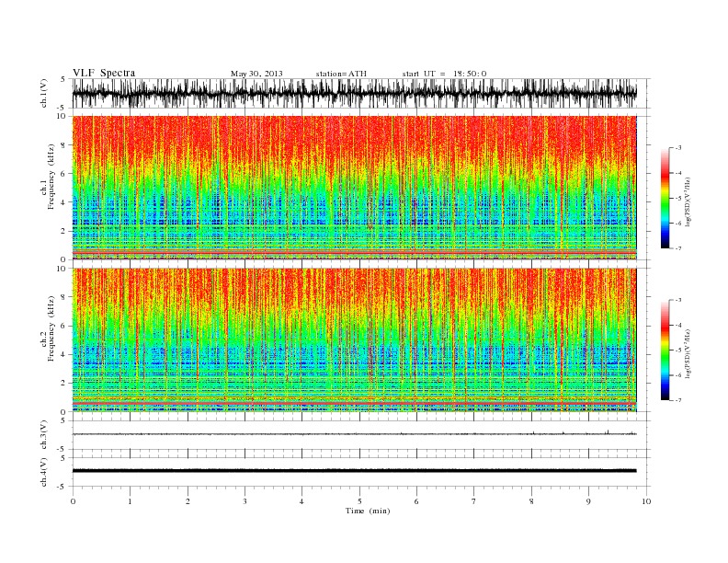Image resolution: width=728 pixels, height=563 pixels.
Task: Select the "start UT = 18:50:0" text
Action: pos(444,74)
